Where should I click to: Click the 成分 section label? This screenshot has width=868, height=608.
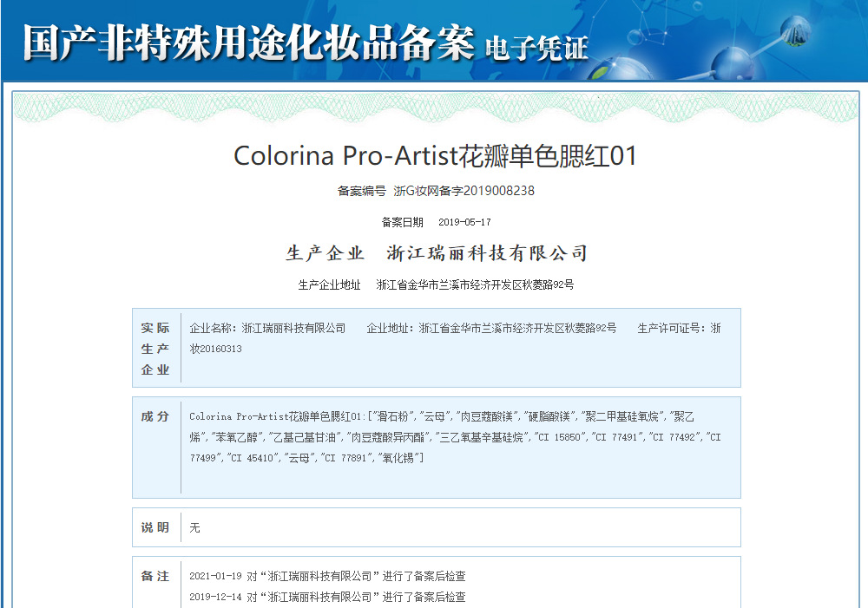click(155, 416)
